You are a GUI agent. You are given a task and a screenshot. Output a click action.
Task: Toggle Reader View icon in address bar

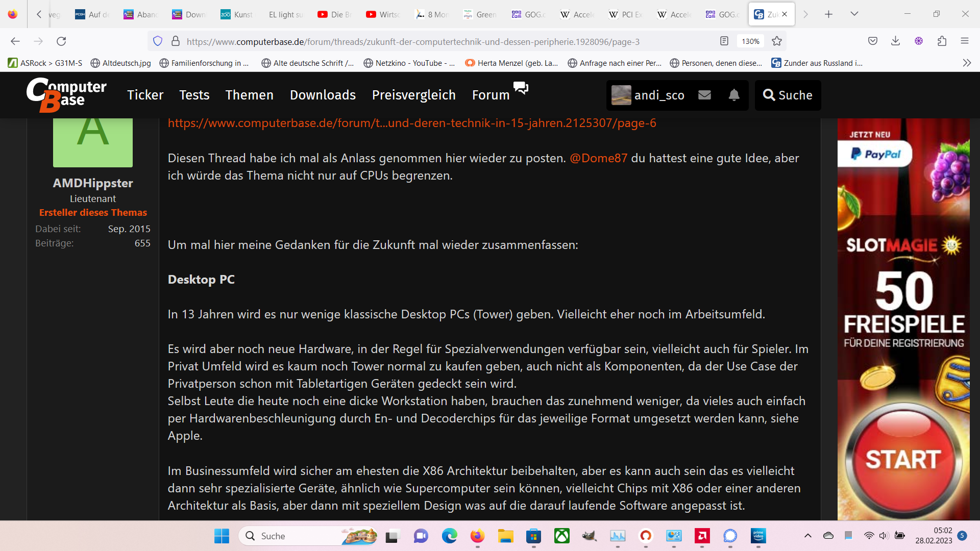[x=724, y=41]
